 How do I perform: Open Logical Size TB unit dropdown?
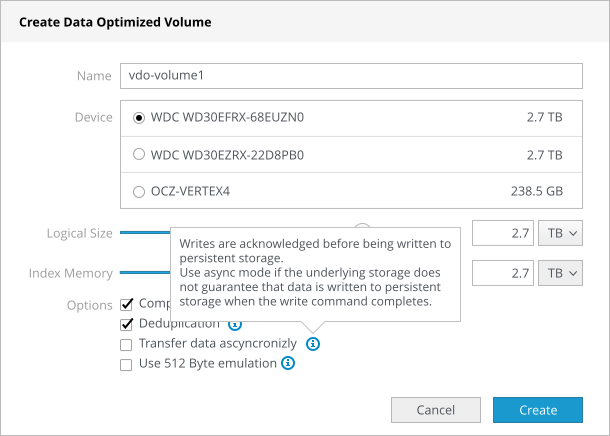tap(560, 233)
